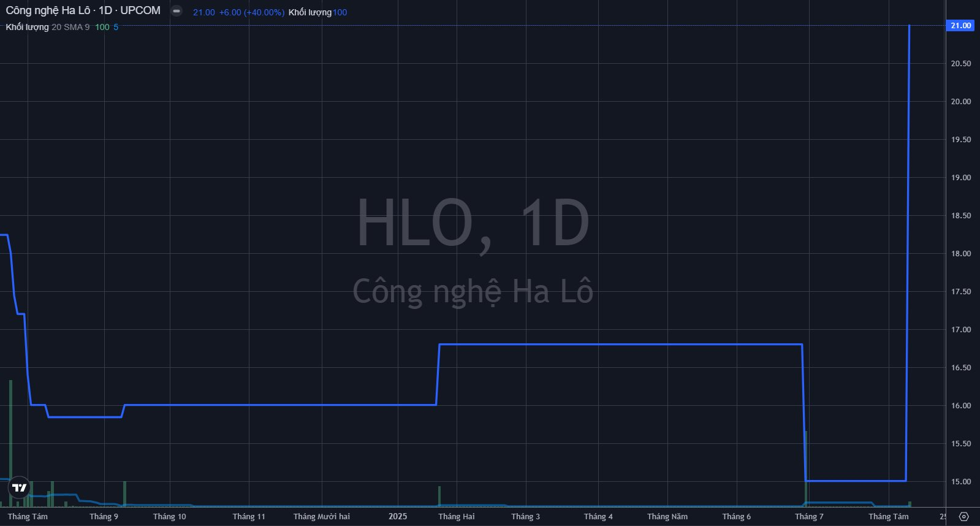Select the Khối lượng 20 SMA 9 indicator legend
Screen dimensions: 980x526
point(48,27)
